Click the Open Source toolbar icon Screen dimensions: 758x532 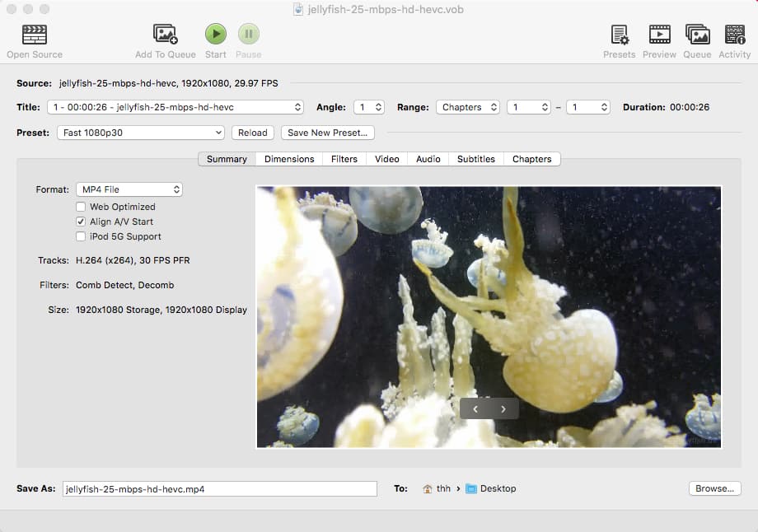(34, 35)
